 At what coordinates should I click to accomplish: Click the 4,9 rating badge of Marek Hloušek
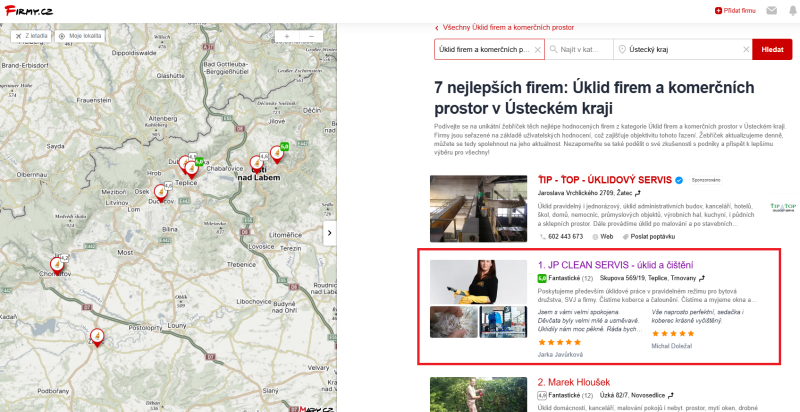[x=542, y=395]
